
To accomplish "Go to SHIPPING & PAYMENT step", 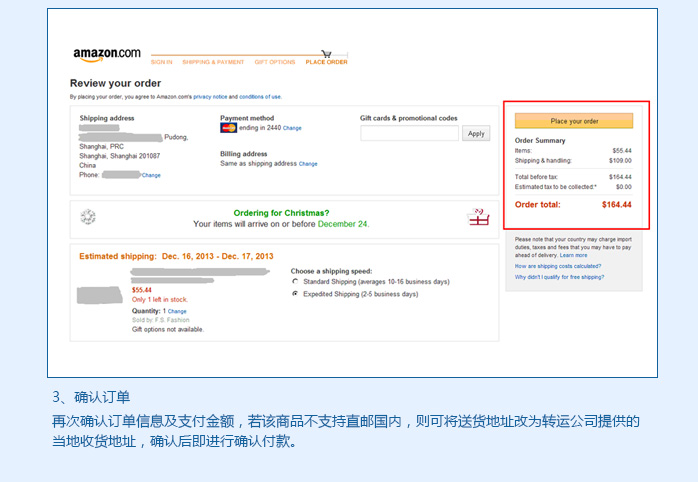I will click(213, 62).
